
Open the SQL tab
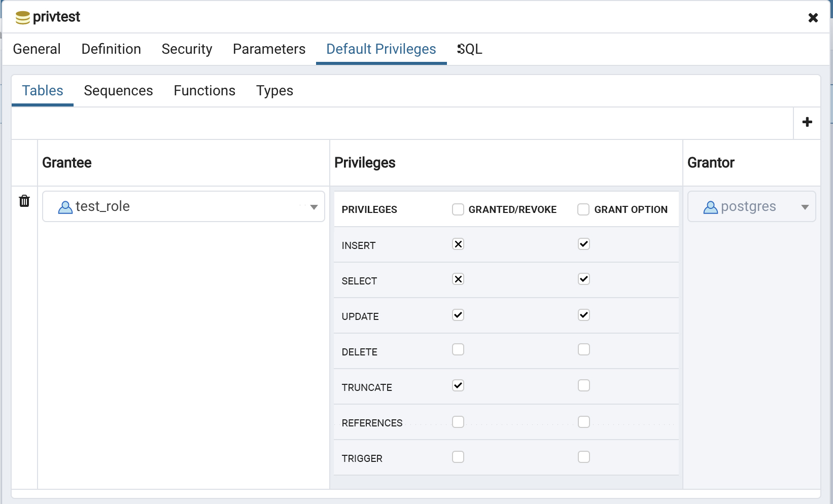(470, 49)
